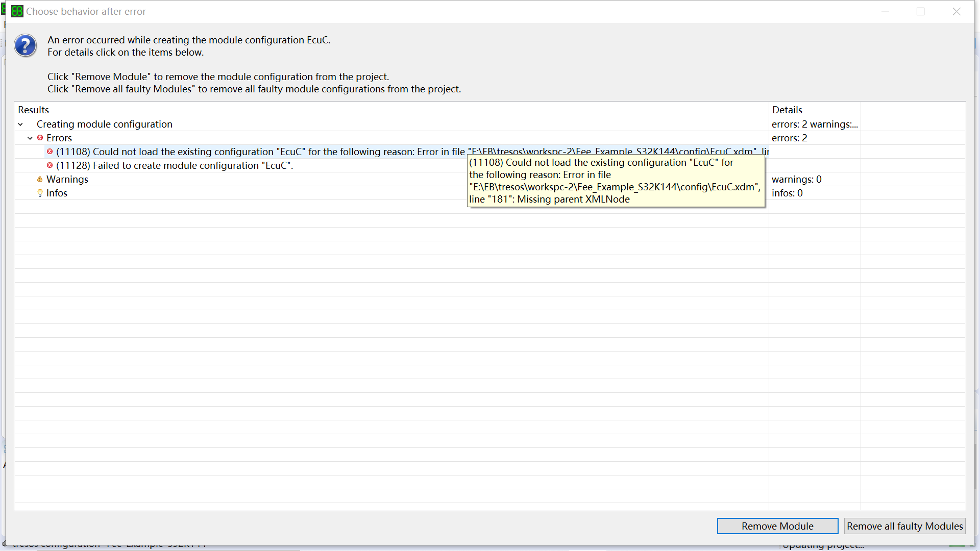
Task: Click the red error icon beside Errors
Action: point(40,138)
